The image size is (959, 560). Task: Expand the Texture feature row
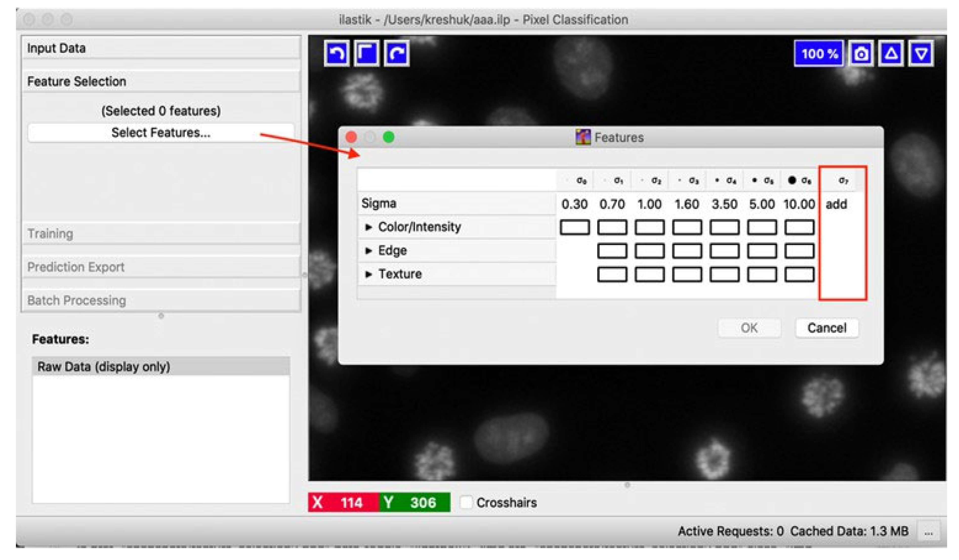368,274
